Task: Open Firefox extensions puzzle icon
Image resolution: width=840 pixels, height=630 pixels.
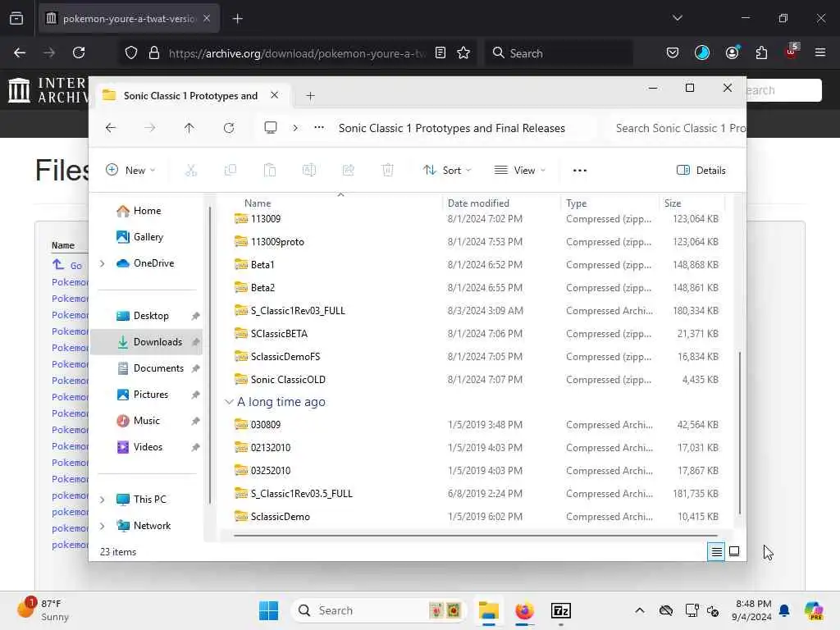Action: pos(761,52)
